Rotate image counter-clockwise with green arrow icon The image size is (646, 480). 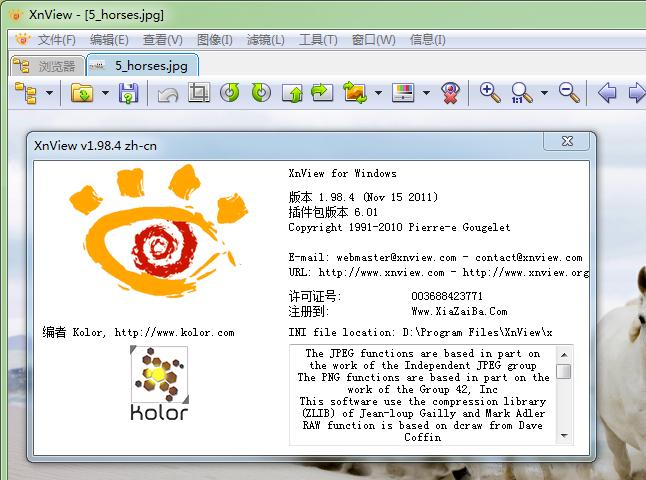click(230, 93)
